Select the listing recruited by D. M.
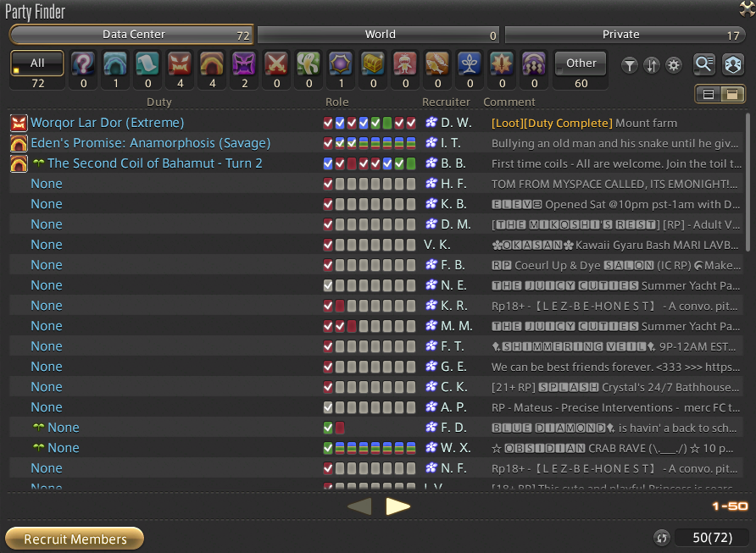Viewport: 756px width, 553px height. [376, 224]
